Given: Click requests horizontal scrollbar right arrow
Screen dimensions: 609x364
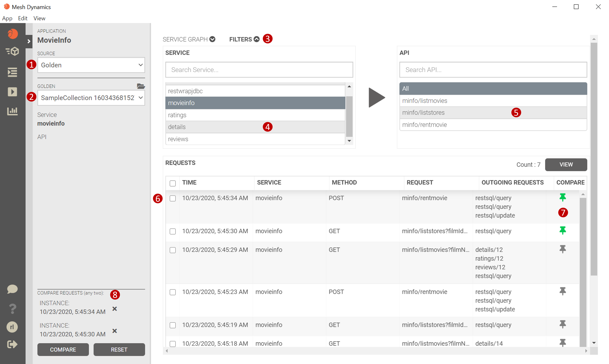Looking at the screenshot, I should click(x=586, y=351).
